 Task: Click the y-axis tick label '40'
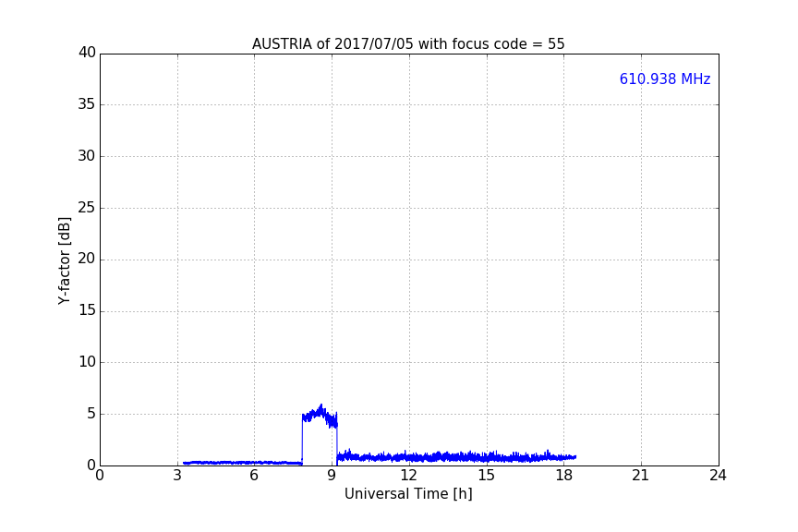[x=87, y=53]
